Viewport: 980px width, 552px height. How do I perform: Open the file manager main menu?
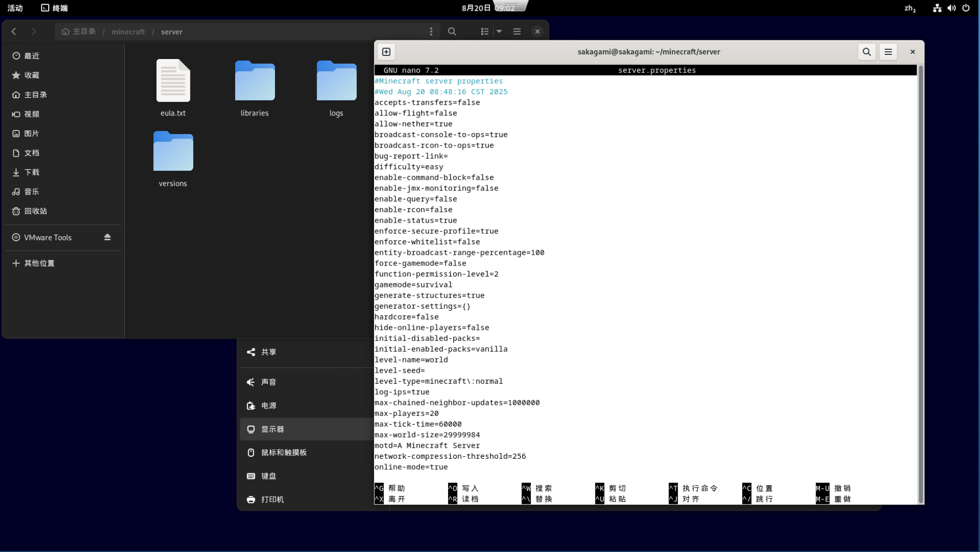coord(517,32)
